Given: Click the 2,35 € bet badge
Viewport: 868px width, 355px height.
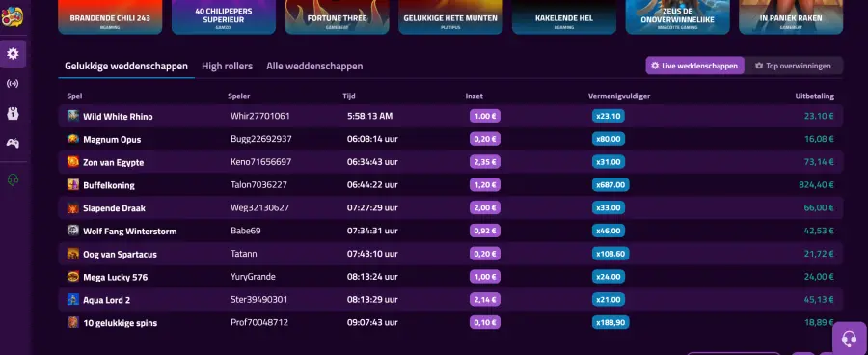Looking at the screenshot, I should coord(485,162).
